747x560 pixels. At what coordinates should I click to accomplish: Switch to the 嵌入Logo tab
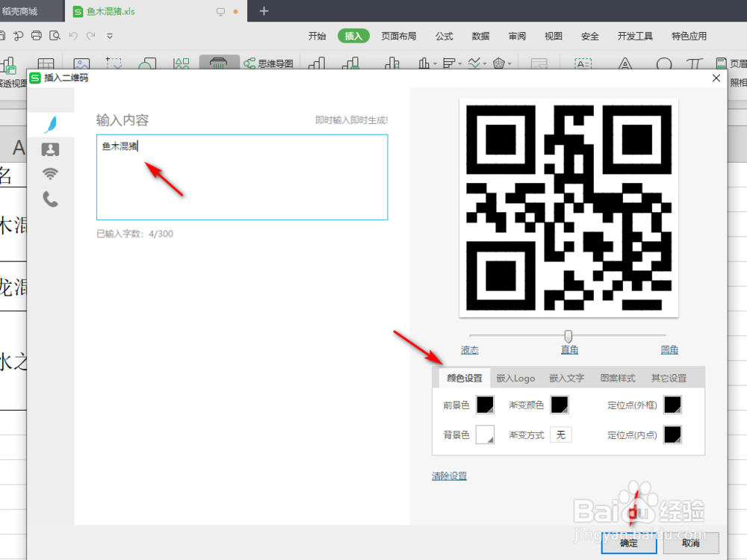(x=515, y=378)
